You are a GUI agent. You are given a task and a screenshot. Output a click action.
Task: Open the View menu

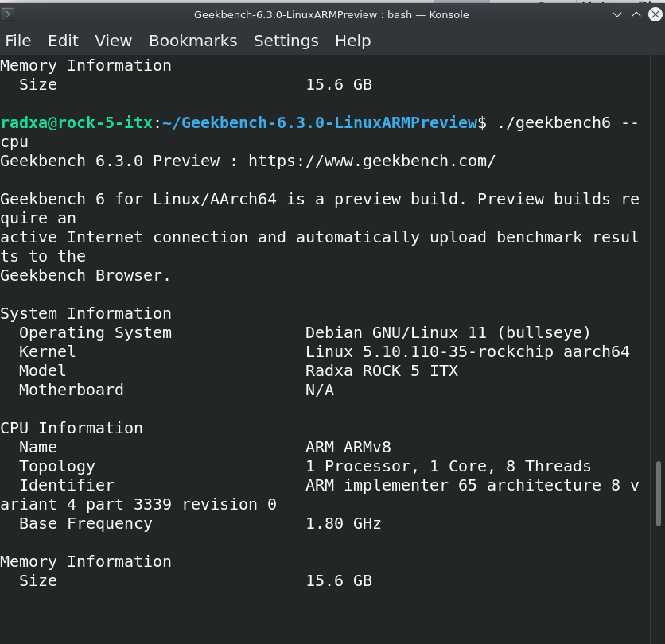pyautogui.click(x=113, y=41)
